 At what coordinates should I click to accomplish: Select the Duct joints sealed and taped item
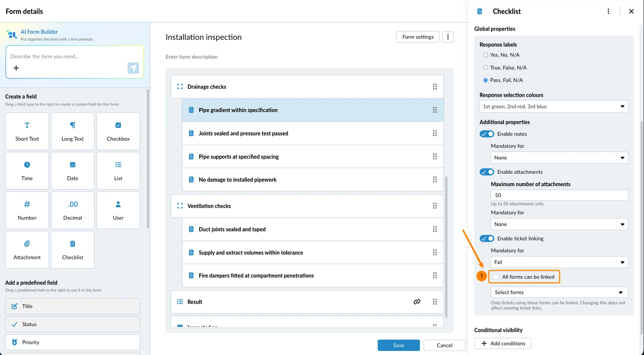(313, 229)
